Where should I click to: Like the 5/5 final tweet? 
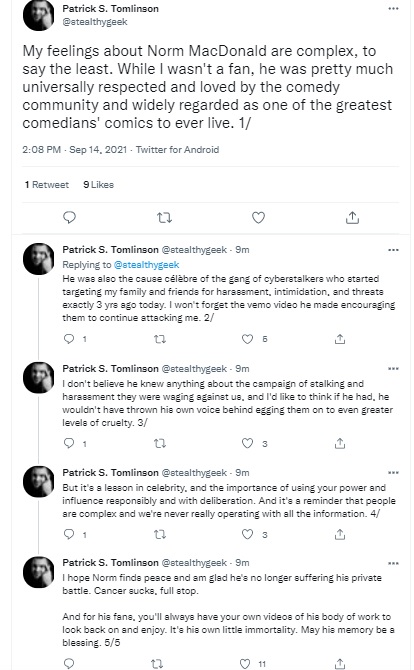coord(245,664)
